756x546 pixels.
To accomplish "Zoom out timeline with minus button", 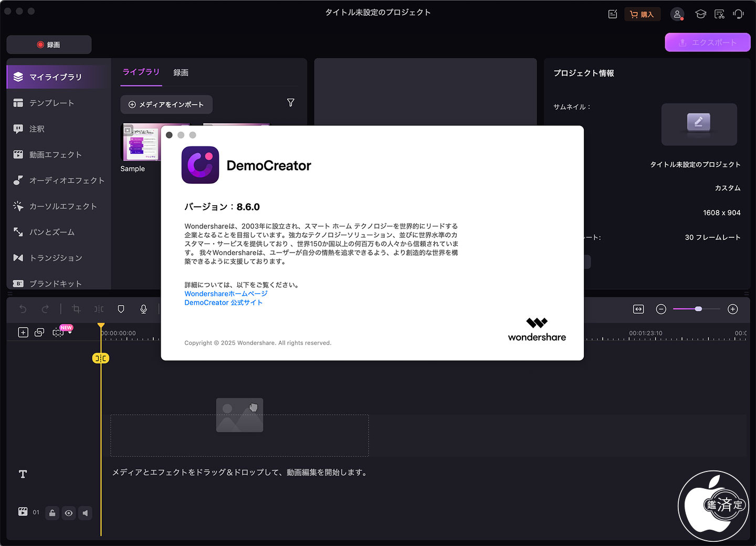I will (661, 309).
